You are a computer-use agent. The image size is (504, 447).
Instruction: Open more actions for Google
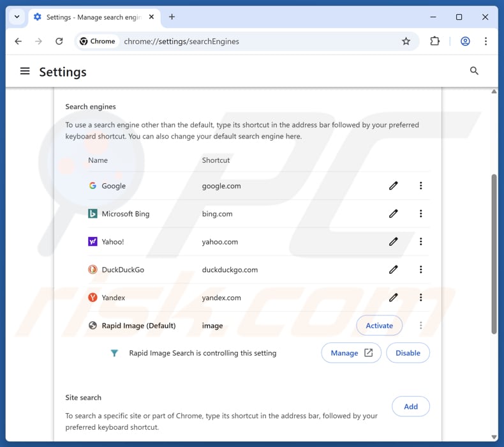click(420, 186)
